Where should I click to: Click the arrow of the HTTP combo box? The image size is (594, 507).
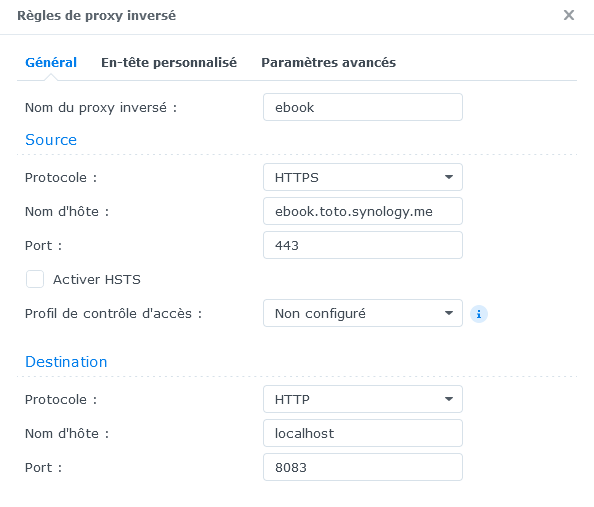[x=449, y=399]
